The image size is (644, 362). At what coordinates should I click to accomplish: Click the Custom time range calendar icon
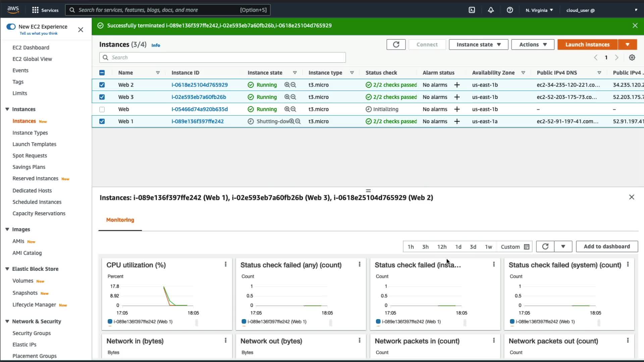click(x=527, y=247)
